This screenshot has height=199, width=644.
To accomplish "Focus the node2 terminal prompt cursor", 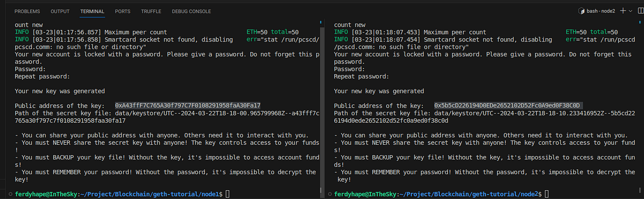I will pyautogui.click(x=546, y=195).
